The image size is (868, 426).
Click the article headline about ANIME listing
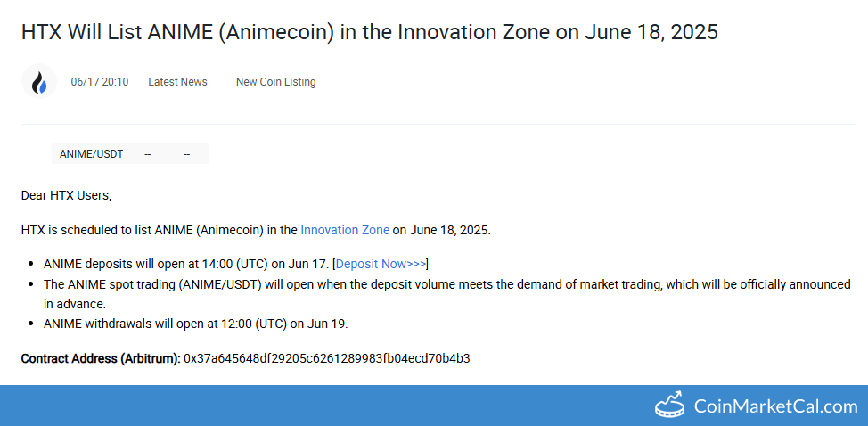(x=369, y=33)
